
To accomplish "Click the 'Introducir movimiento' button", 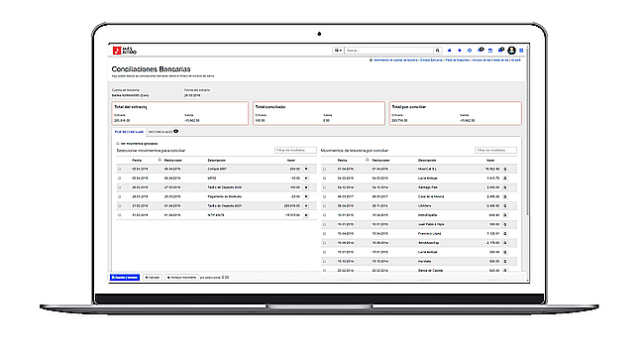I will (x=181, y=278).
